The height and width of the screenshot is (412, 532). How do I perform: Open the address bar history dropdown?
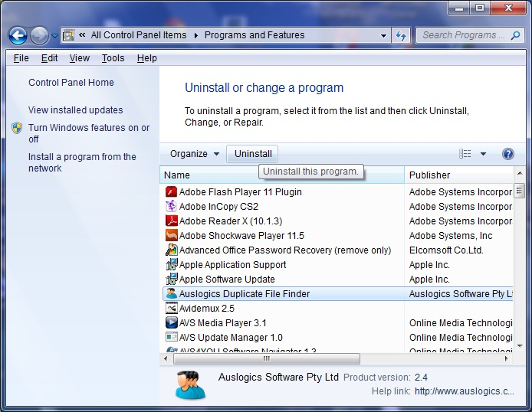tap(383, 35)
